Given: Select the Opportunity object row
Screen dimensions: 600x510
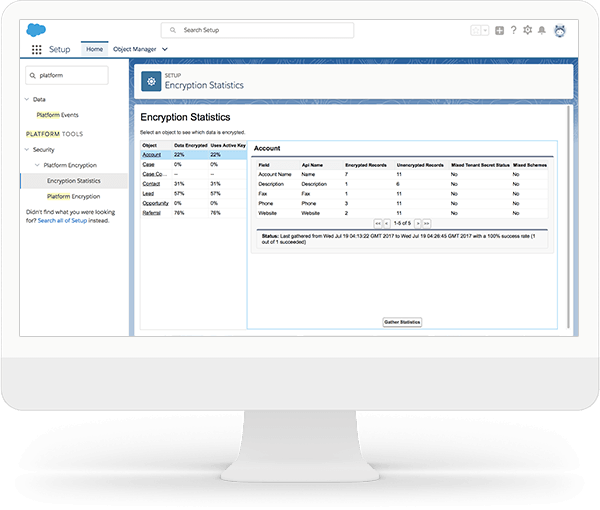Looking at the screenshot, I should coord(194,203).
